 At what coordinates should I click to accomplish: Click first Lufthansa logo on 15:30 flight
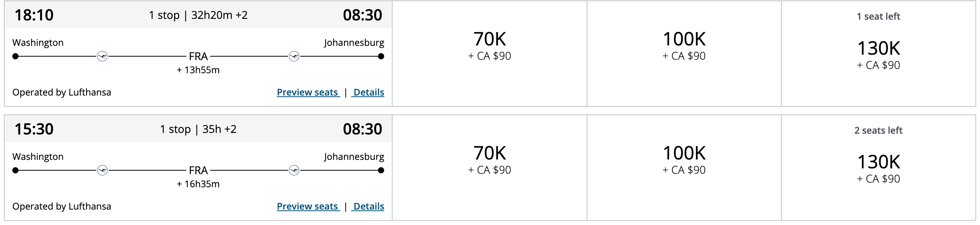point(102,170)
